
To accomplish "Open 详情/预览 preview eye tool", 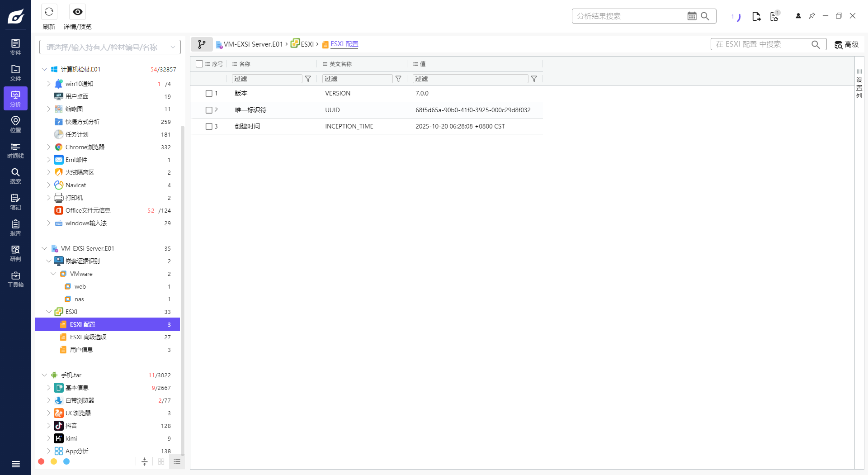I will [x=77, y=12].
